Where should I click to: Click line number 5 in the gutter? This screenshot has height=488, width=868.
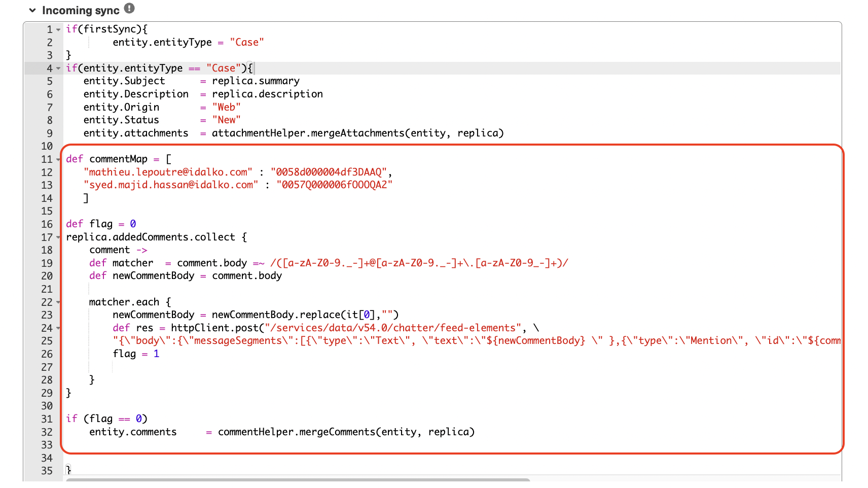[x=49, y=81]
